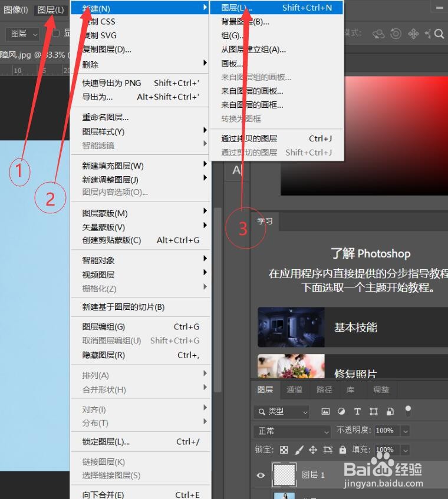The image size is (448, 499).
Task: Lock all padlock icon in Layers panel
Action: point(342,450)
